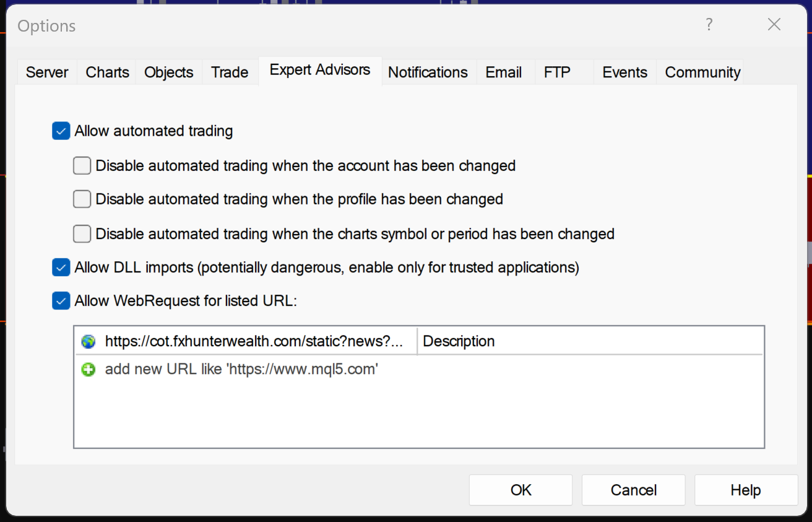Click the question mark help icon
This screenshot has width=812, height=522.
point(709,25)
